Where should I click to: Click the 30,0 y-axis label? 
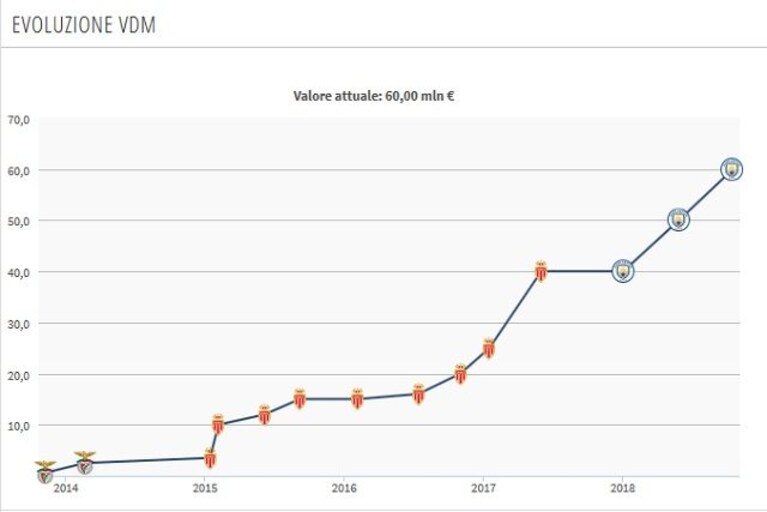19,324
